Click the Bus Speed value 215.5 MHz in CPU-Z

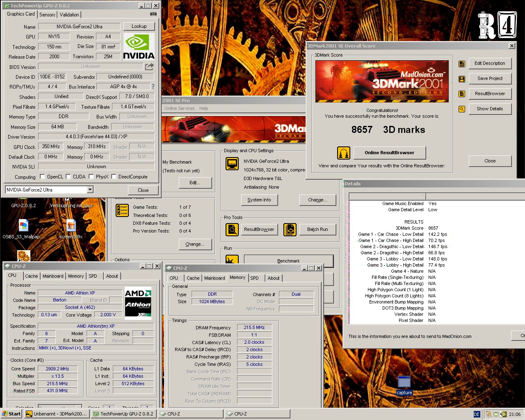click(57, 383)
